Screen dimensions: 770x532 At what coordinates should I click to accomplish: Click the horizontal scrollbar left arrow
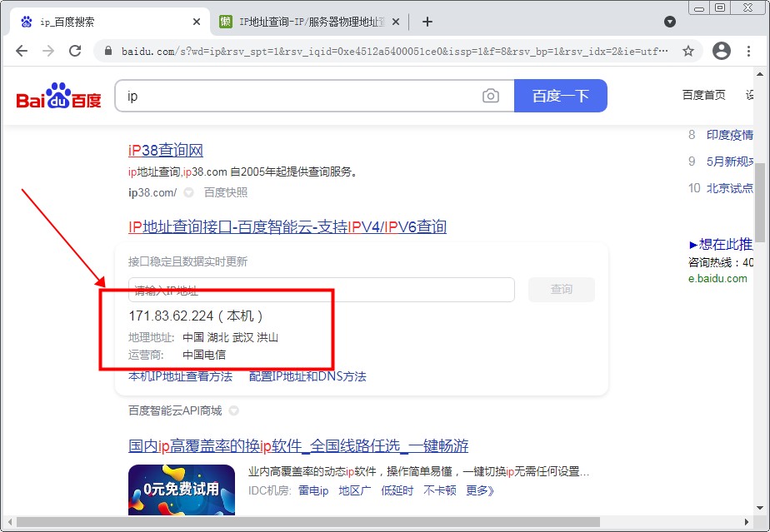click(x=8, y=522)
